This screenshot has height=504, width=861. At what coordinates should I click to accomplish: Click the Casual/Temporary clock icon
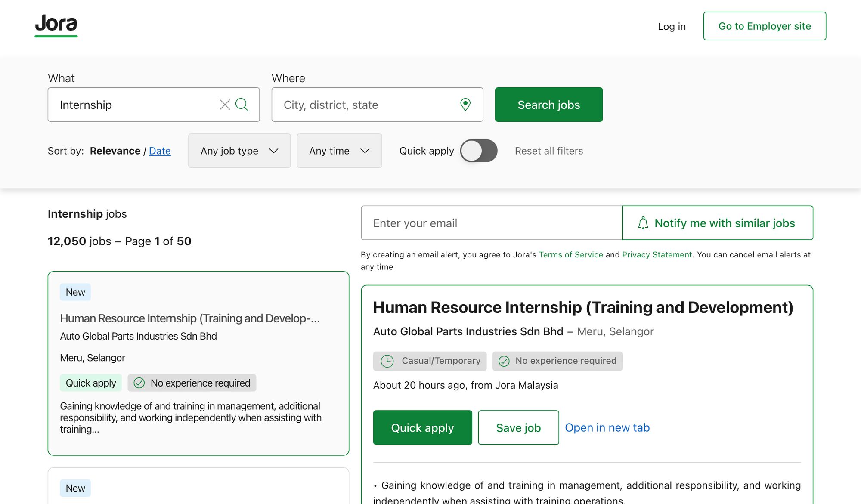387,361
